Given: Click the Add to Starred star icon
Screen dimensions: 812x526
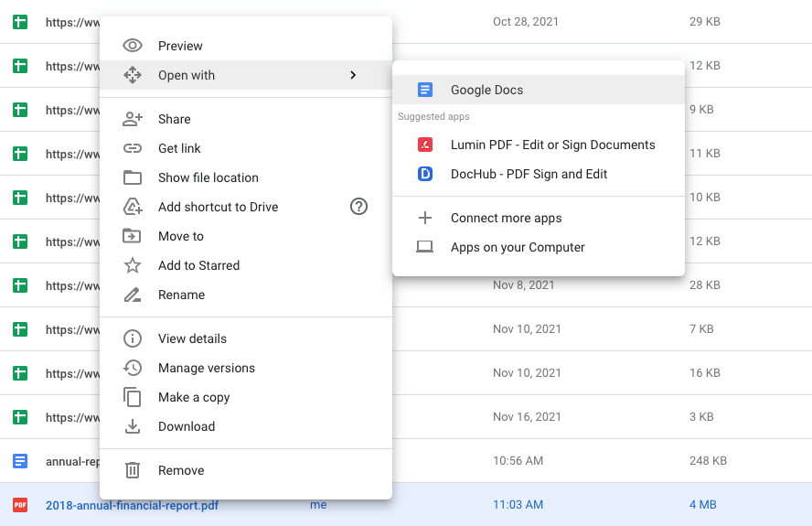Looking at the screenshot, I should pos(133,265).
